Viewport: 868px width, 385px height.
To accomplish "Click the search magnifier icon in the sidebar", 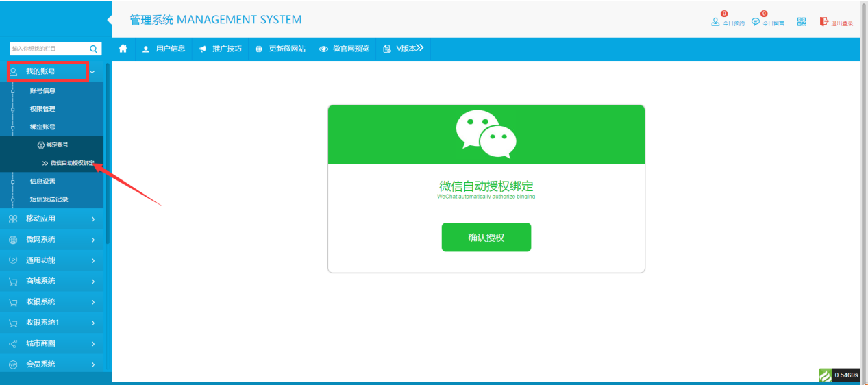I will click(x=94, y=49).
